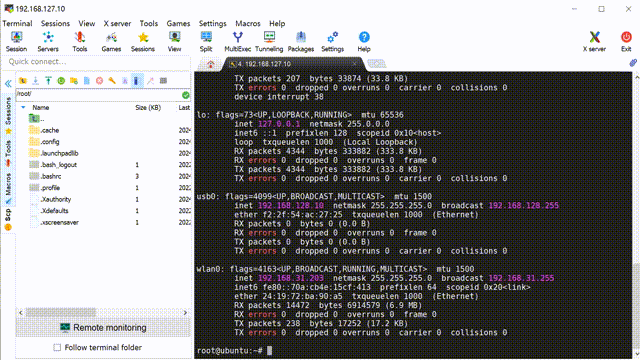Toggle the X server button
Viewport: 640px width, 360px height.
(594, 42)
